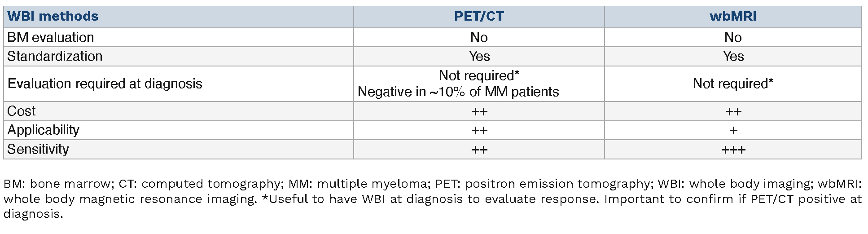
Task: Select the Standardization row label
Action: tap(55, 56)
